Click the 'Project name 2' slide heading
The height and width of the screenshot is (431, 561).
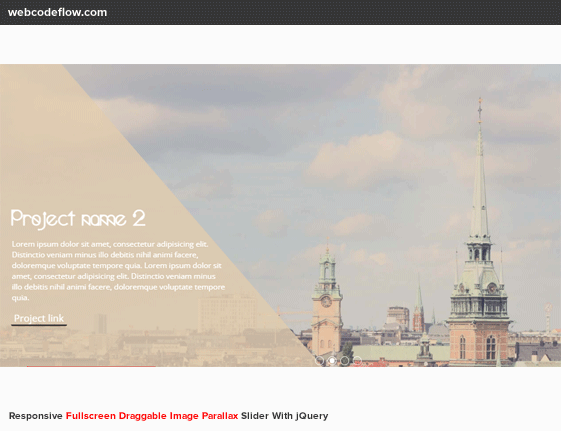point(78,219)
